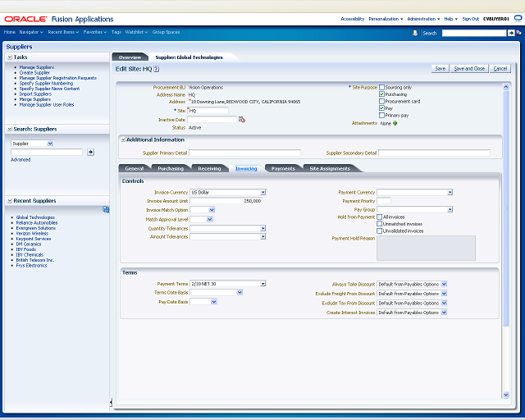
Task: Run the global search go arrow
Action: point(511,33)
